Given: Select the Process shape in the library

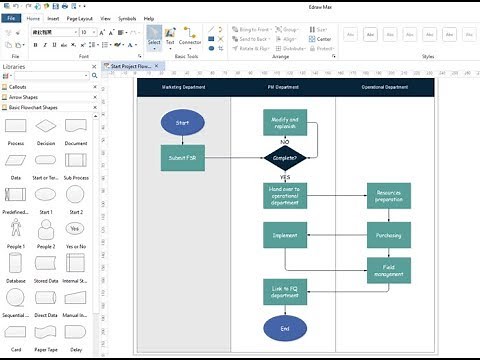Looking at the screenshot, I should point(16,126).
